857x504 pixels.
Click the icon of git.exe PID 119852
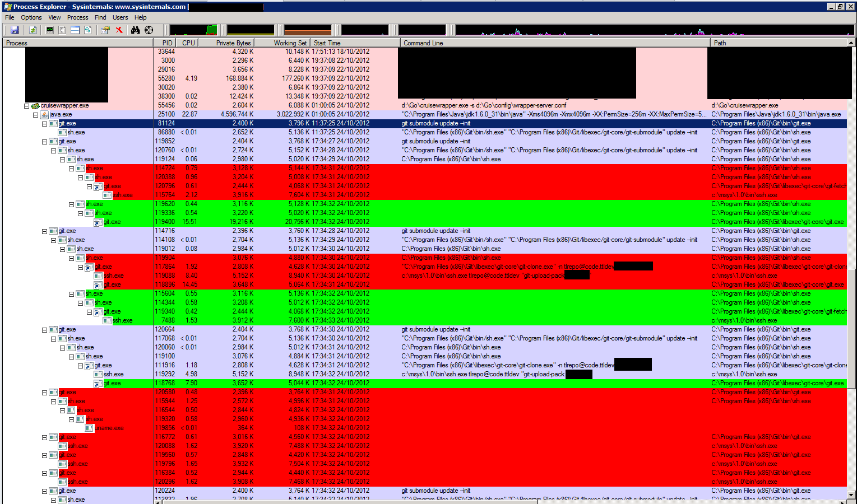pyautogui.click(x=53, y=141)
